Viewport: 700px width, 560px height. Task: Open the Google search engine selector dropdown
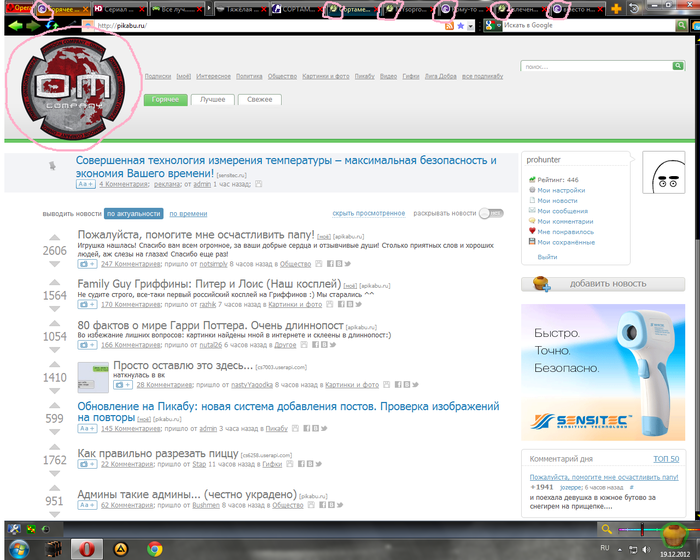(492, 26)
